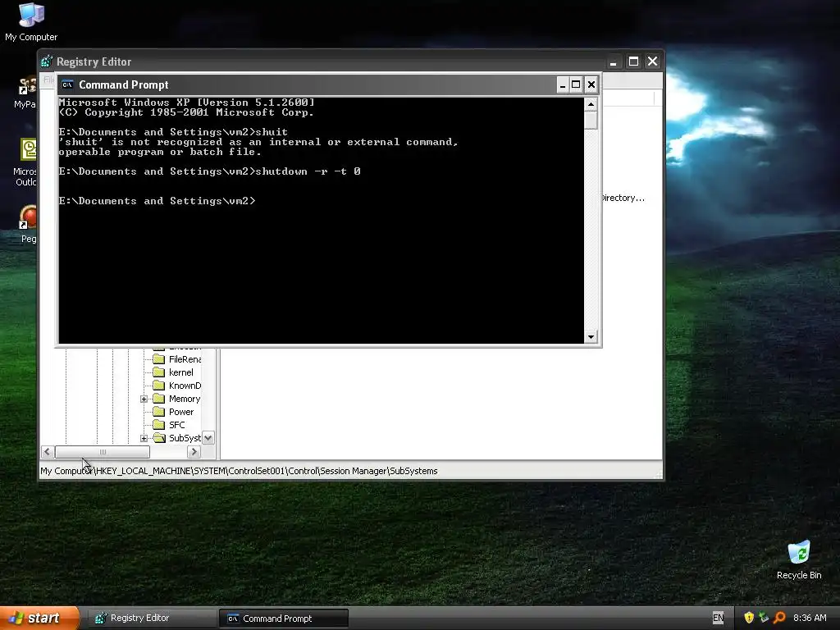This screenshot has width=840, height=630.
Task: Close the Registry Editor window
Action: tap(652, 62)
